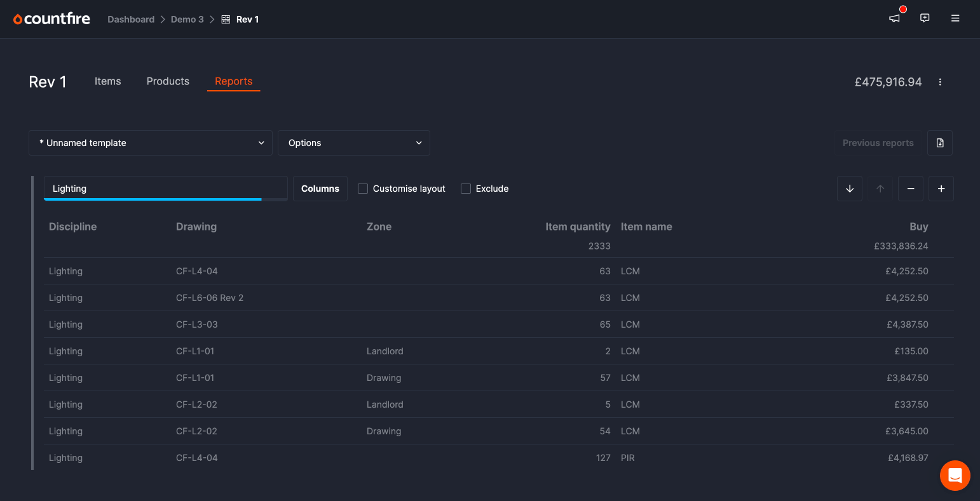Open the feedback chat icon in header
Image resolution: width=980 pixels, height=501 pixels.
click(925, 18)
